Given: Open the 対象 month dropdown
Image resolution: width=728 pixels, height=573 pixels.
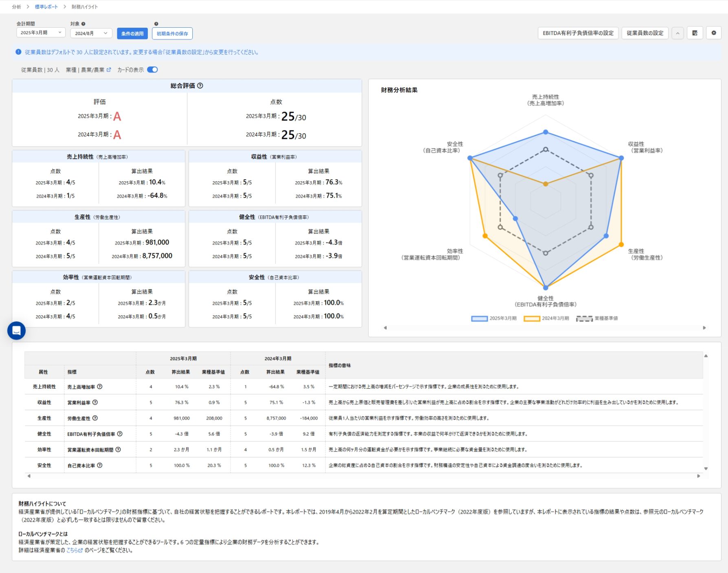Looking at the screenshot, I should click(91, 33).
